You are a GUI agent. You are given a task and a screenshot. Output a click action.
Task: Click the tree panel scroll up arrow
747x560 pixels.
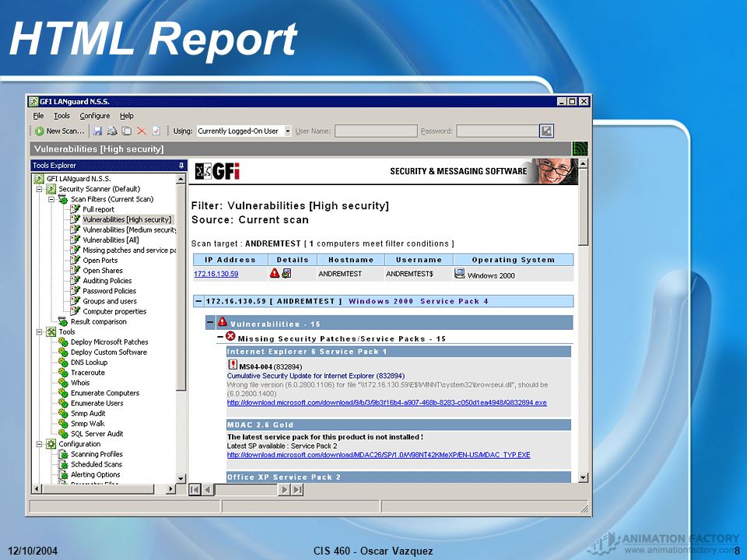click(x=181, y=179)
